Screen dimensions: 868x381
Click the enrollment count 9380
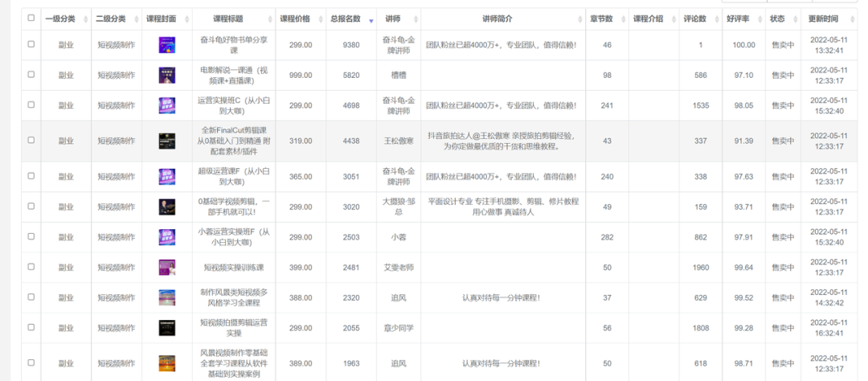[x=351, y=45]
